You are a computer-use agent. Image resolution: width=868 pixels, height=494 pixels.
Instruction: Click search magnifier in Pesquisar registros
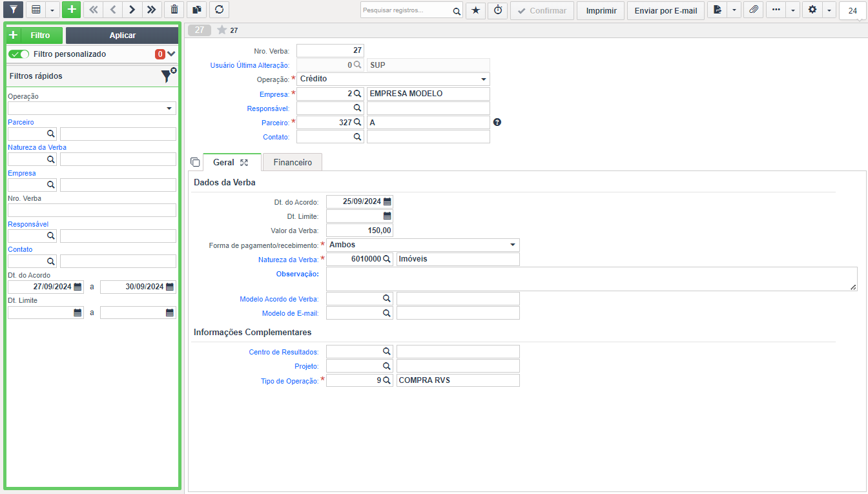(457, 11)
